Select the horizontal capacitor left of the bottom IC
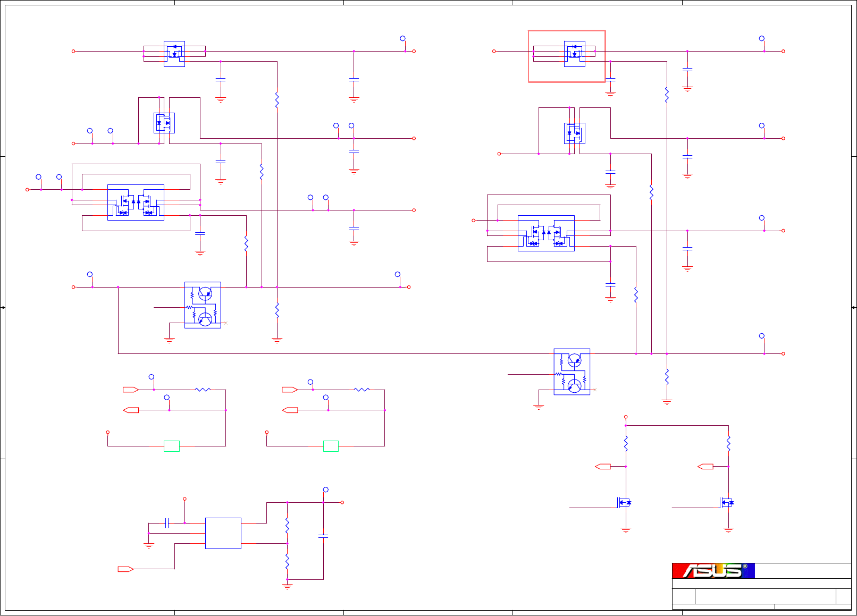857x616 pixels. [x=167, y=523]
